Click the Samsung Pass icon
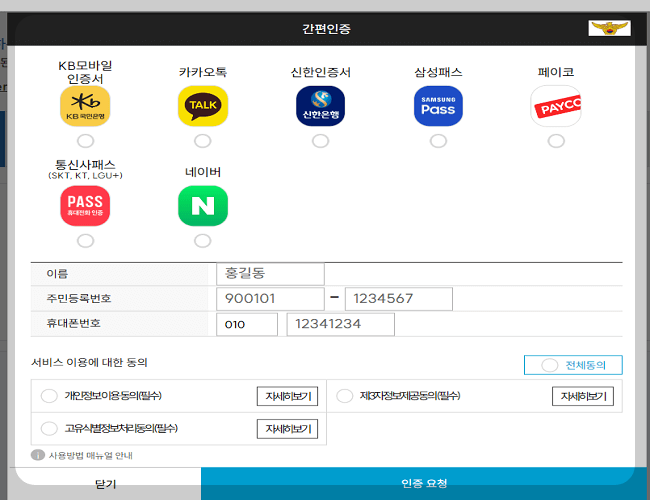The height and width of the screenshot is (500, 650). pos(438,106)
